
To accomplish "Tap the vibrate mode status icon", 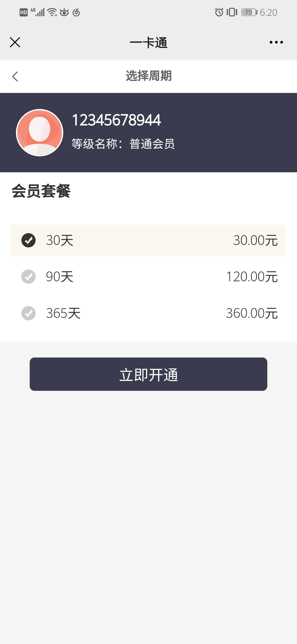I will [232, 12].
